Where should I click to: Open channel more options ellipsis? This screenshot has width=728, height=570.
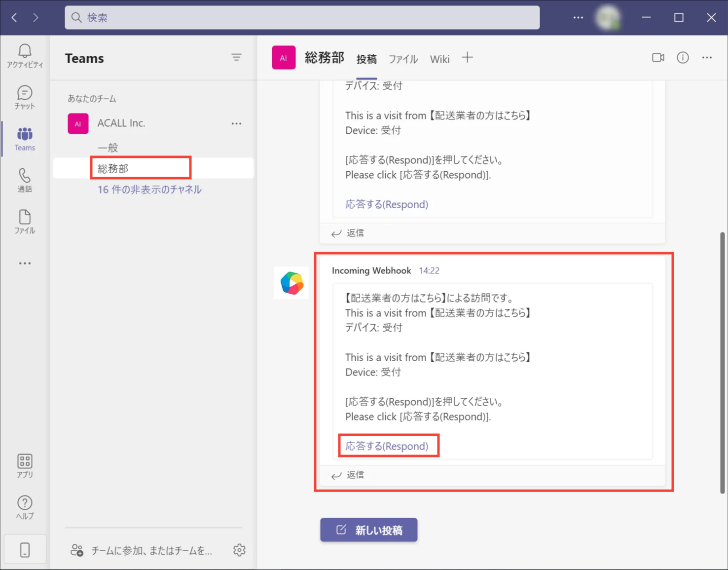[707, 58]
